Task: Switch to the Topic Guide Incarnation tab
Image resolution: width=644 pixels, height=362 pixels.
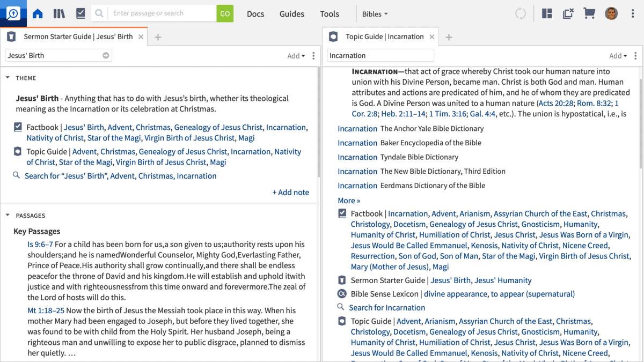Action: pyautogui.click(x=384, y=37)
